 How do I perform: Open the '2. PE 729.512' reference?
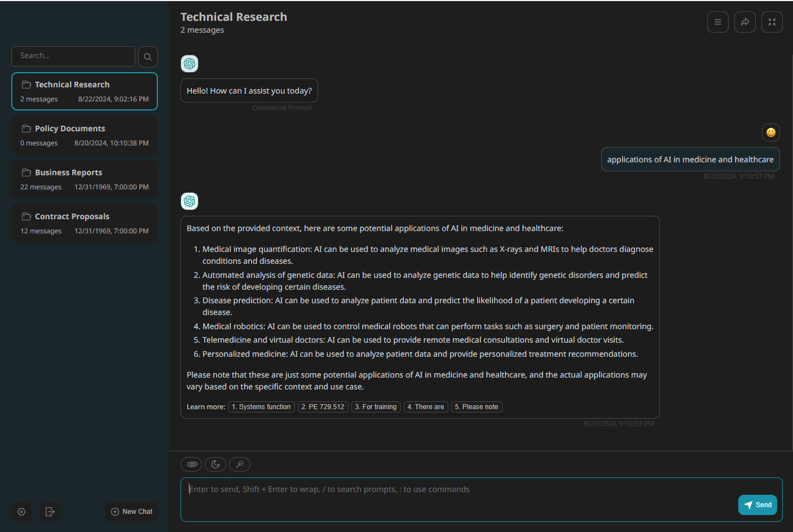323,407
